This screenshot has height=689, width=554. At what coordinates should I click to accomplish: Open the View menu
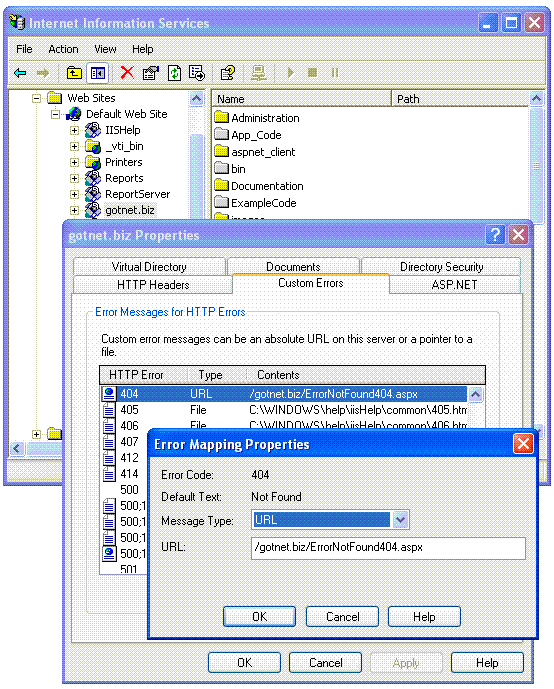point(105,49)
